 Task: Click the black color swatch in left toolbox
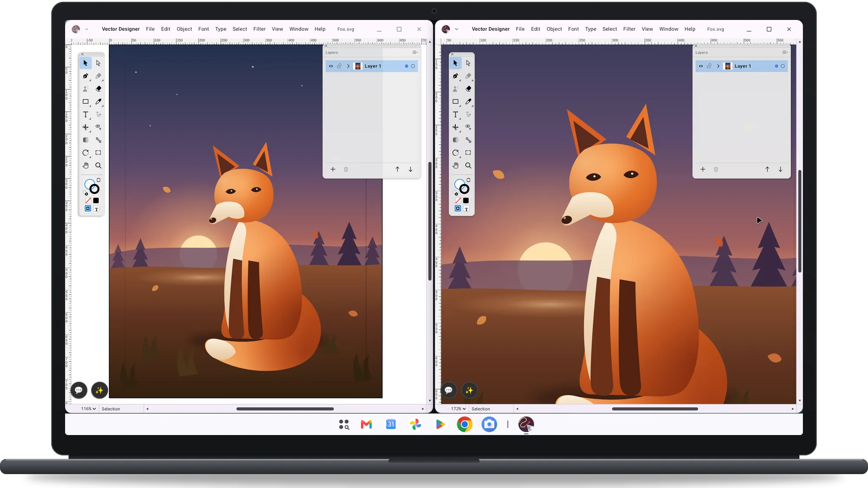(x=96, y=201)
